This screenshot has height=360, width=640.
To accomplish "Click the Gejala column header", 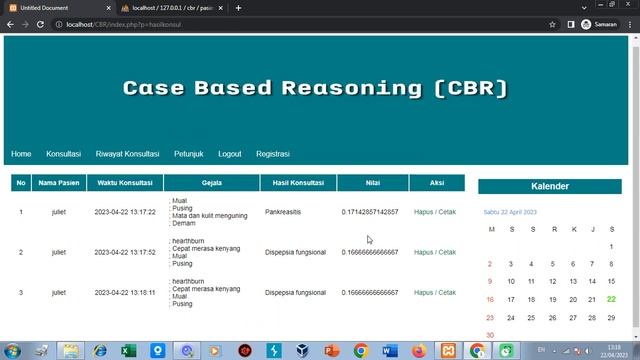I will point(211,183).
